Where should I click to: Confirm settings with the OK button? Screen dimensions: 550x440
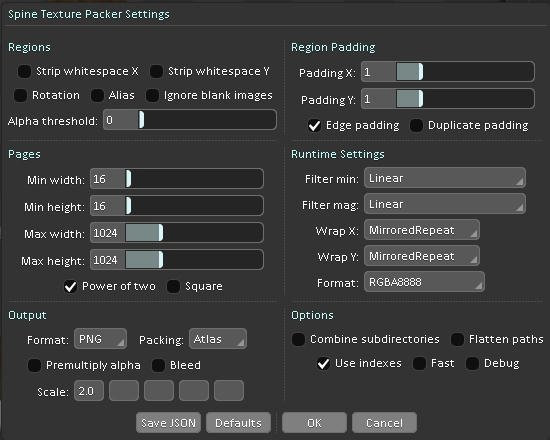[314, 423]
